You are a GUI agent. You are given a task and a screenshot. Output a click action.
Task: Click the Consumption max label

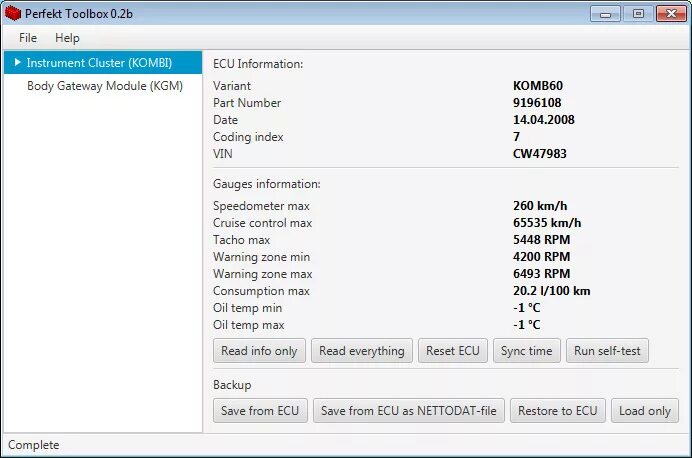click(x=261, y=291)
